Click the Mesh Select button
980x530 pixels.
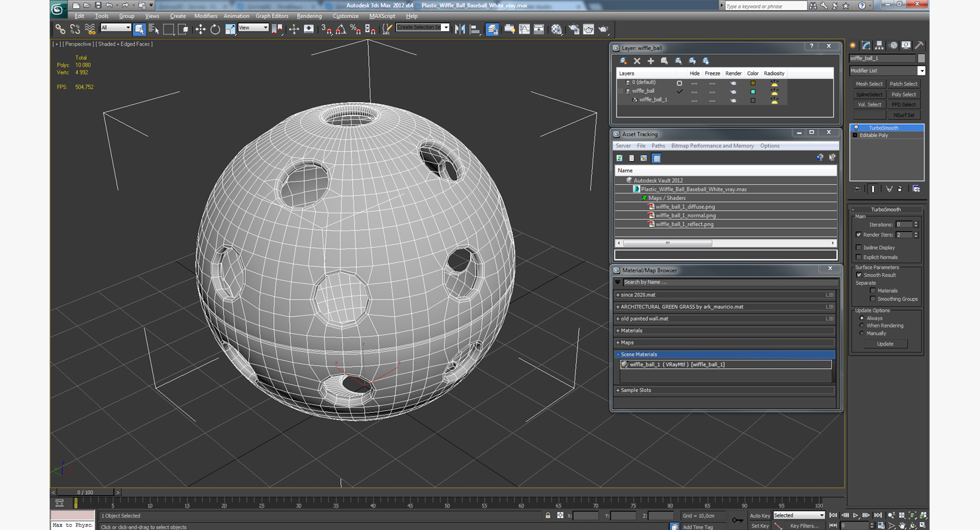point(869,84)
